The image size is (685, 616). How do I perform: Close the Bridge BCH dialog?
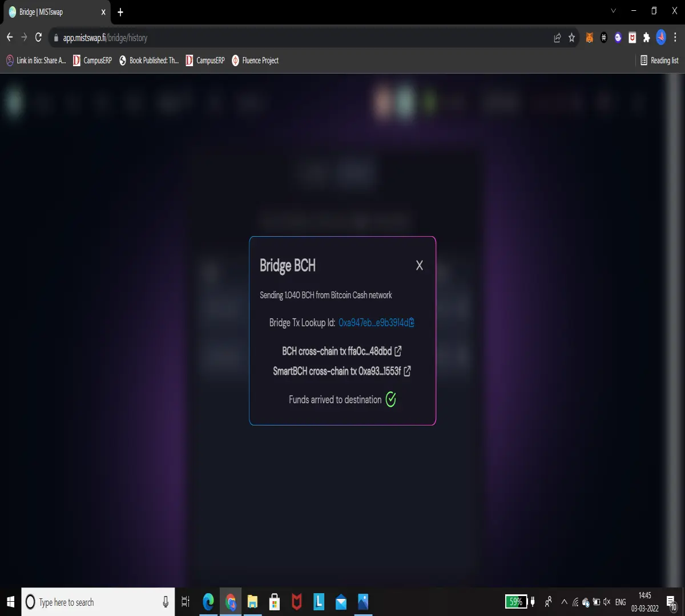tap(420, 265)
